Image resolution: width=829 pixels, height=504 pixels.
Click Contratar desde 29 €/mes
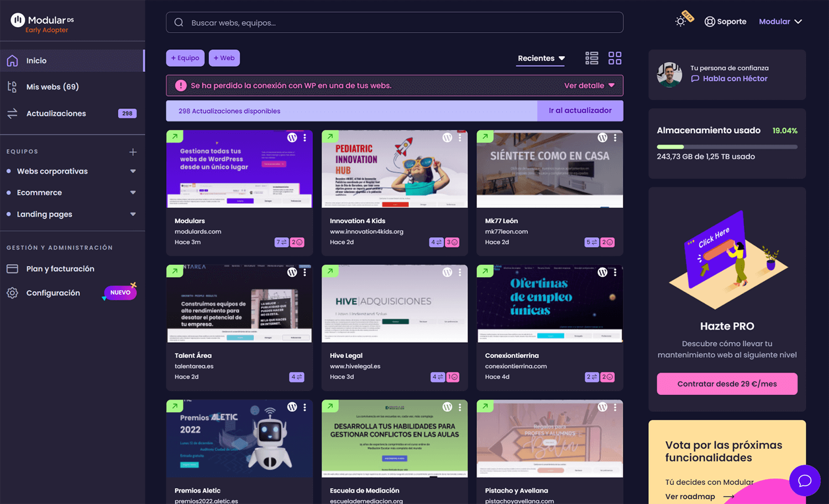(727, 384)
